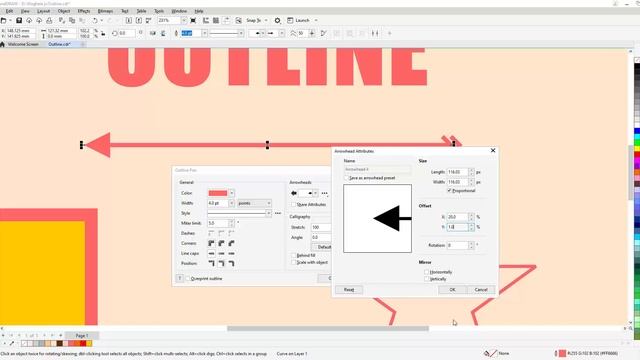Toggle the Proportional size checkbox
Screen dimensions: 640x360
pyautogui.click(x=449, y=191)
